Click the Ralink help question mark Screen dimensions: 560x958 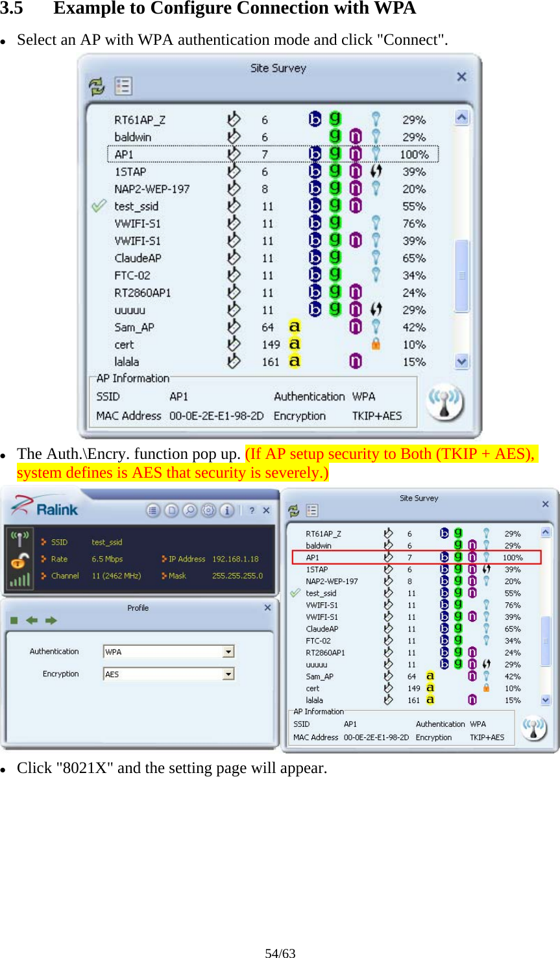click(x=252, y=510)
